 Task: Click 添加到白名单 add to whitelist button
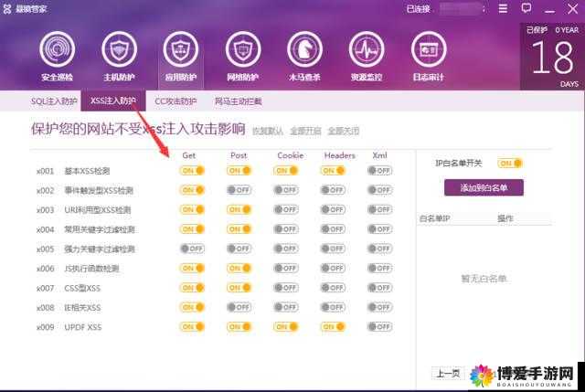click(484, 187)
